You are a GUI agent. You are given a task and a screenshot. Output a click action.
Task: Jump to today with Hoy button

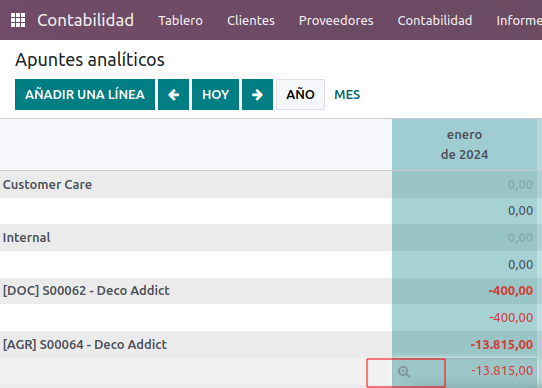(215, 94)
